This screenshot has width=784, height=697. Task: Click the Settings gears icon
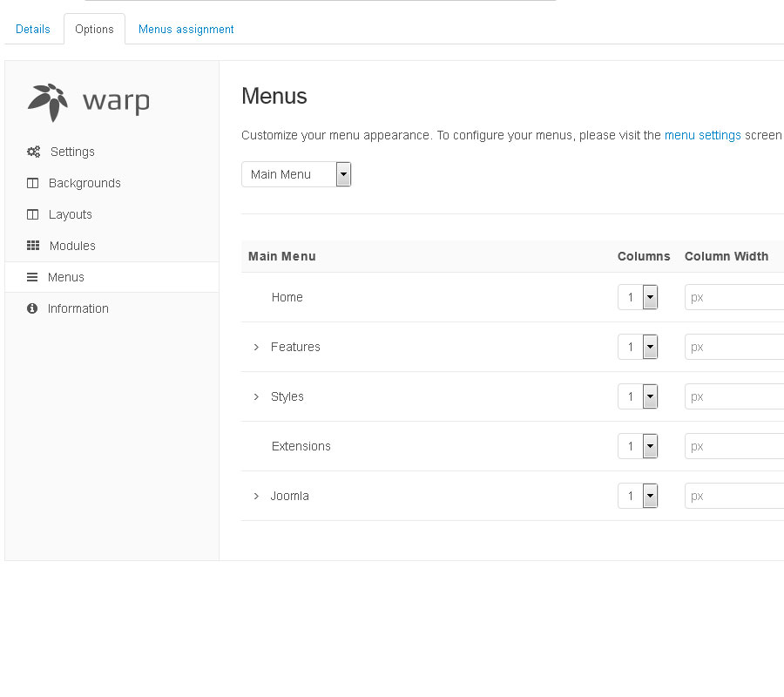click(33, 152)
